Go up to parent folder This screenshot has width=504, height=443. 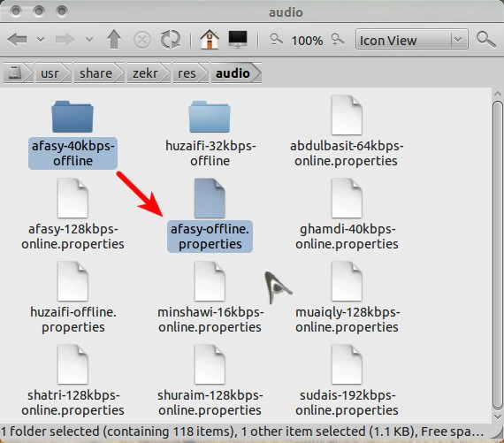[114, 39]
